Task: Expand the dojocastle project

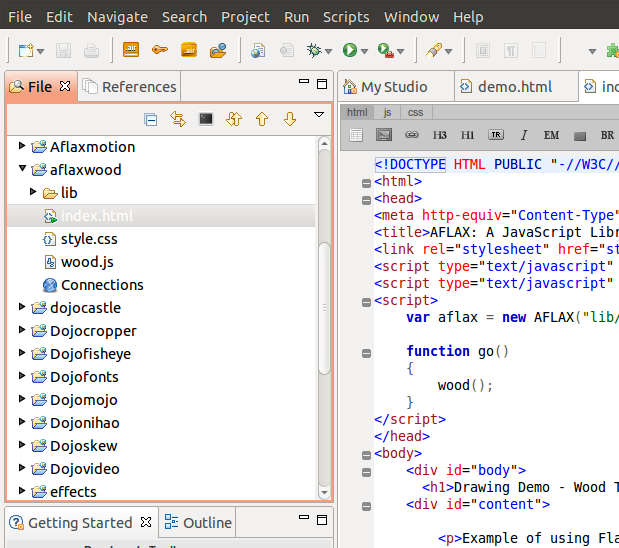Action: [22, 307]
